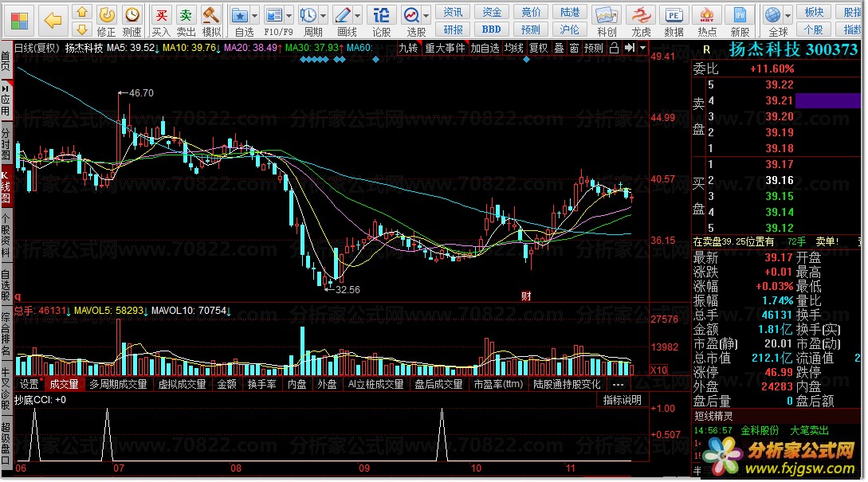Click the yellow up arrow button

tap(82, 12)
